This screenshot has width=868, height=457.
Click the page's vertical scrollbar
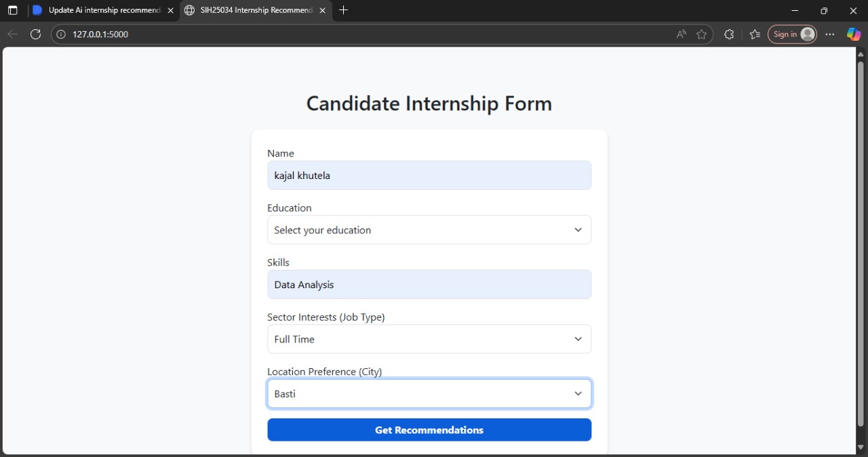coord(861,244)
